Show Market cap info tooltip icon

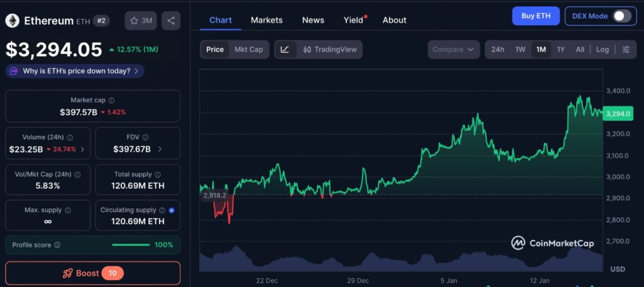(112, 100)
